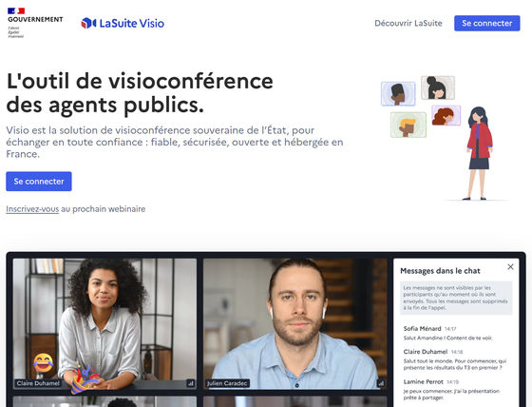The height and width of the screenshot is (407, 532).
Task: Click the laughing emoji reaction
Action: (43, 363)
